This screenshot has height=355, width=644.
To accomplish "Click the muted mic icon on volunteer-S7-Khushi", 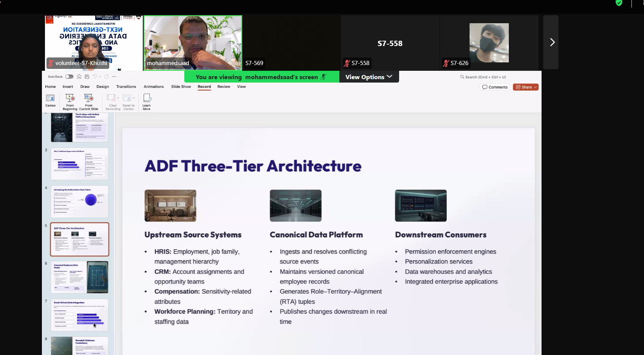I will pyautogui.click(x=51, y=63).
